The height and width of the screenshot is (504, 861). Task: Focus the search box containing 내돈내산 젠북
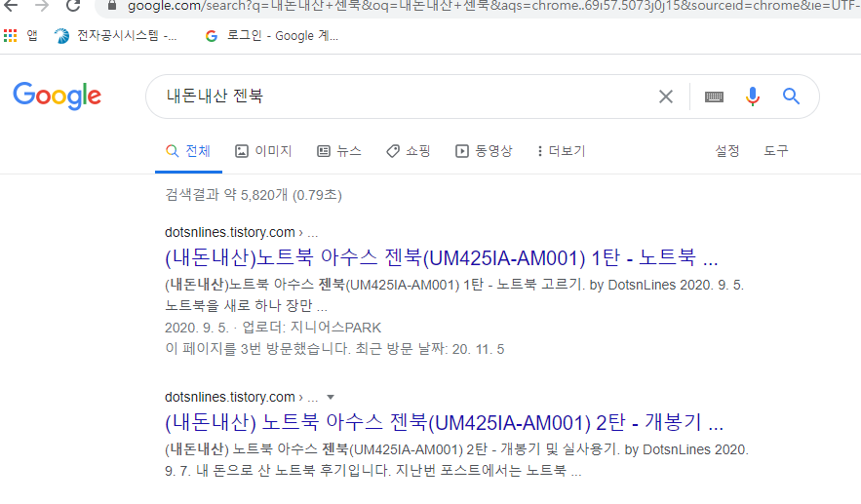pyautogui.click(x=407, y=97)
